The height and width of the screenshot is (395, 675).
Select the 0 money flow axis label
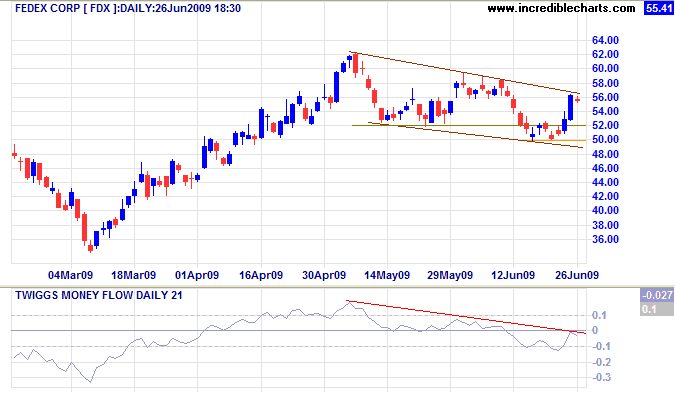[x=595, y=330]
